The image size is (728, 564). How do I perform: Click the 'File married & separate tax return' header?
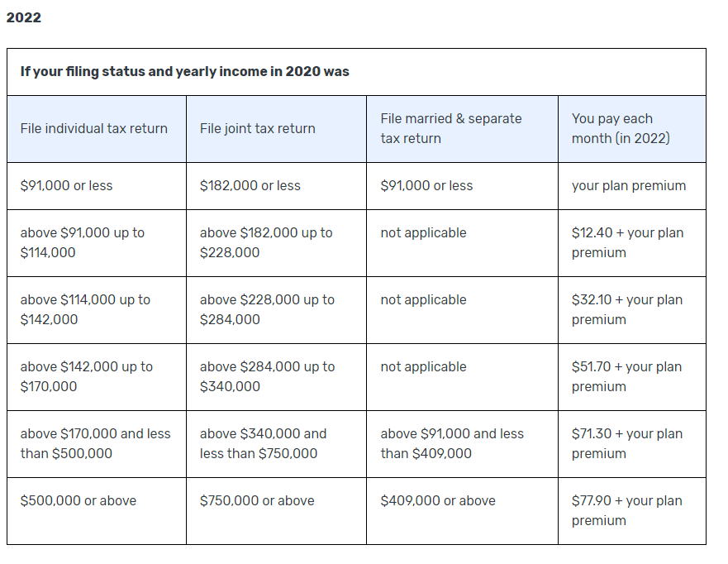pos(451,128)
